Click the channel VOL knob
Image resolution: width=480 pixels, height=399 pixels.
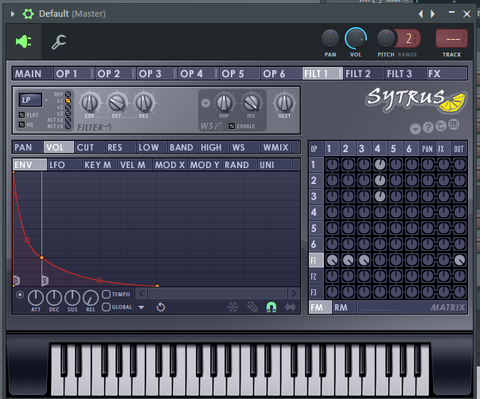pyautogui.click(x=356, y=38)
